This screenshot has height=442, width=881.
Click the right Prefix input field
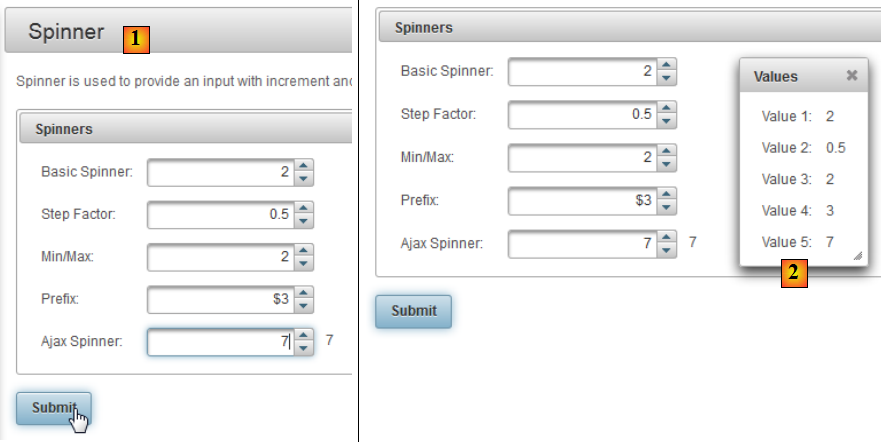point(582,201)
